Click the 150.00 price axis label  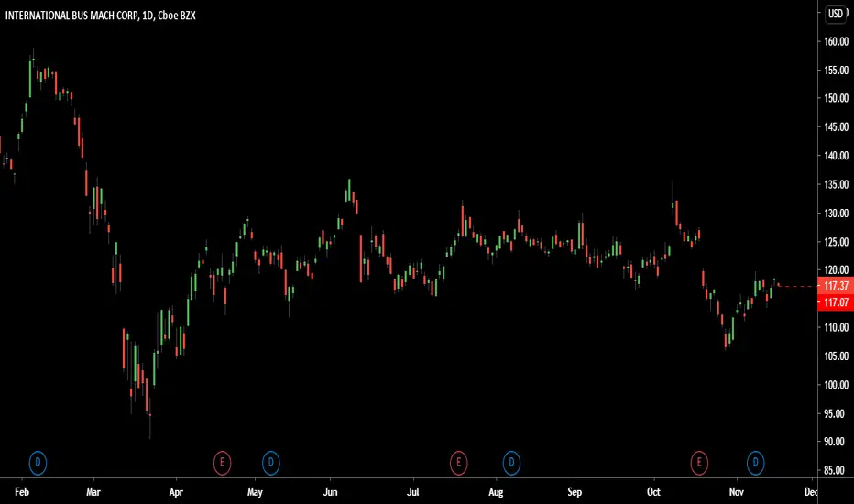836,98
